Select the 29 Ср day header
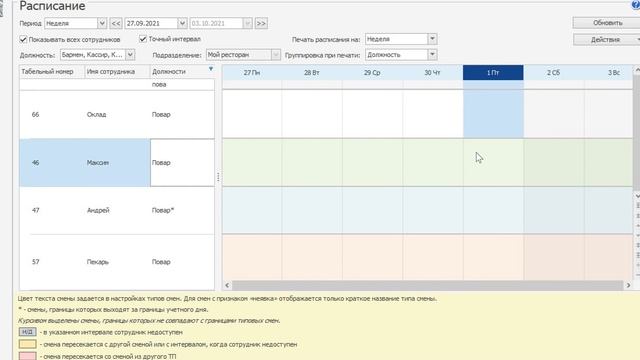Viewport: 640px width, 360px height. pyautogui.click(x=372, y=73)
